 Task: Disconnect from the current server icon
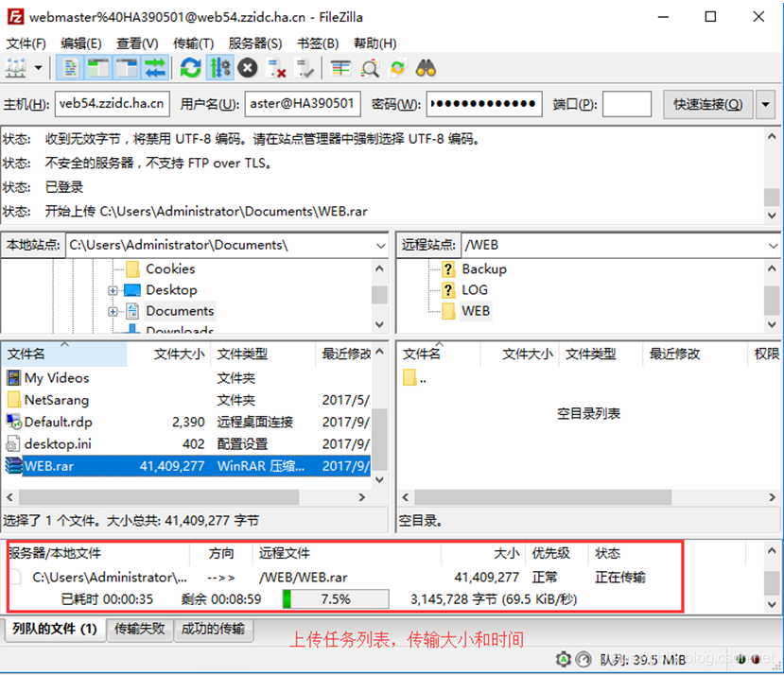coord(276,67)
